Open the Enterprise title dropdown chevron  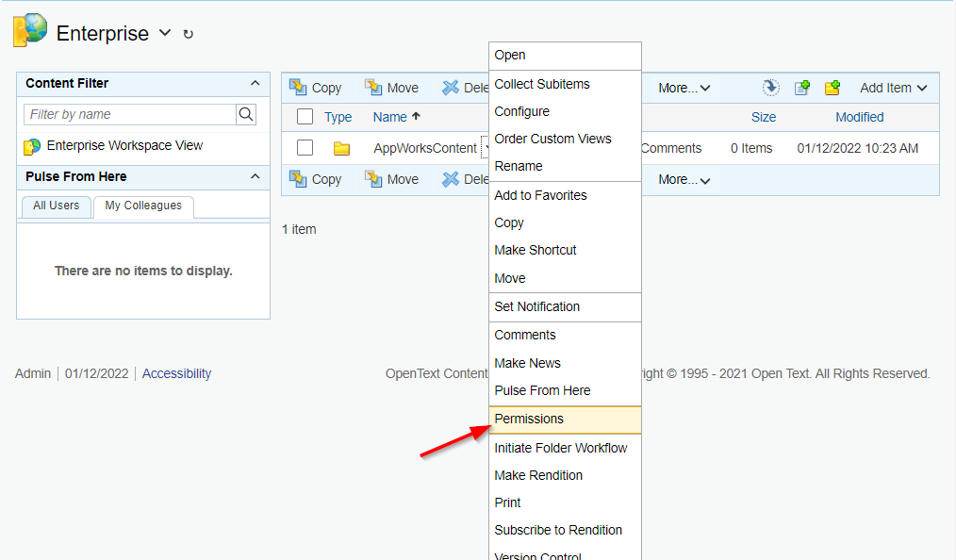pyautogui.click(x=165, y=33)
